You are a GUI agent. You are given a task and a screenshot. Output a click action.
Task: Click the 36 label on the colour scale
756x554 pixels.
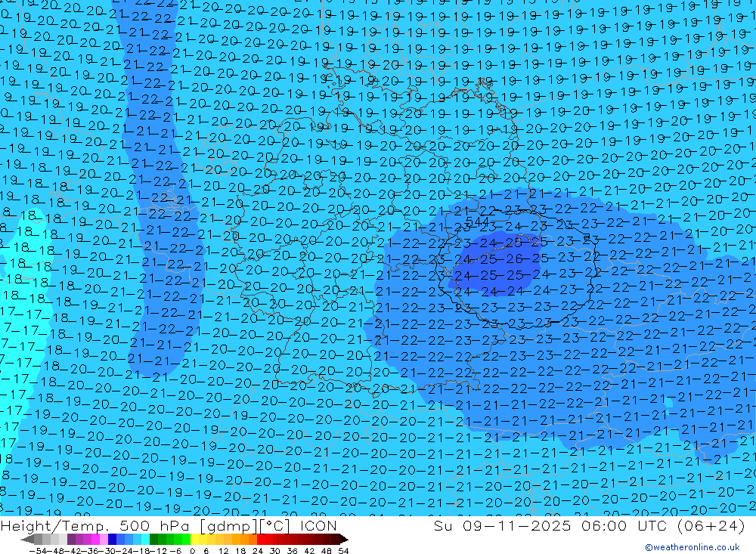(292, 551)
